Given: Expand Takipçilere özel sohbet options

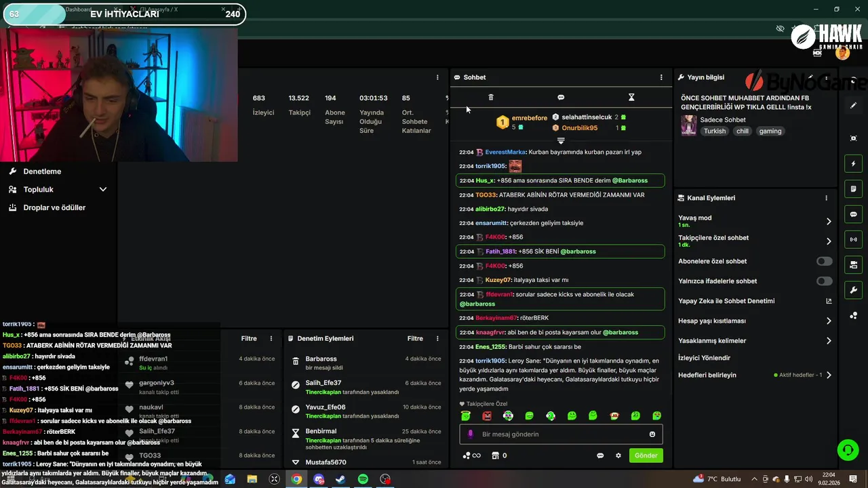Looking at the screenshot, I should tap(829, 241).
